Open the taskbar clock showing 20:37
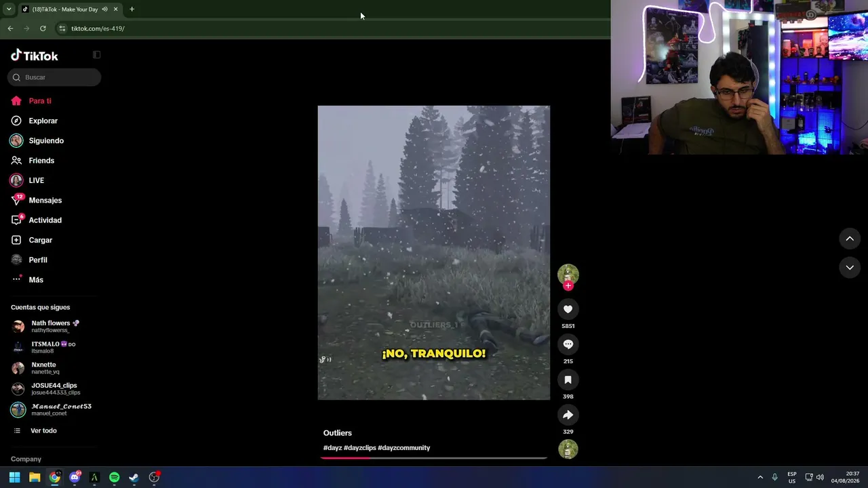This screenshot has height=488, width=868. pyautogui.click(x=846, y=477)
